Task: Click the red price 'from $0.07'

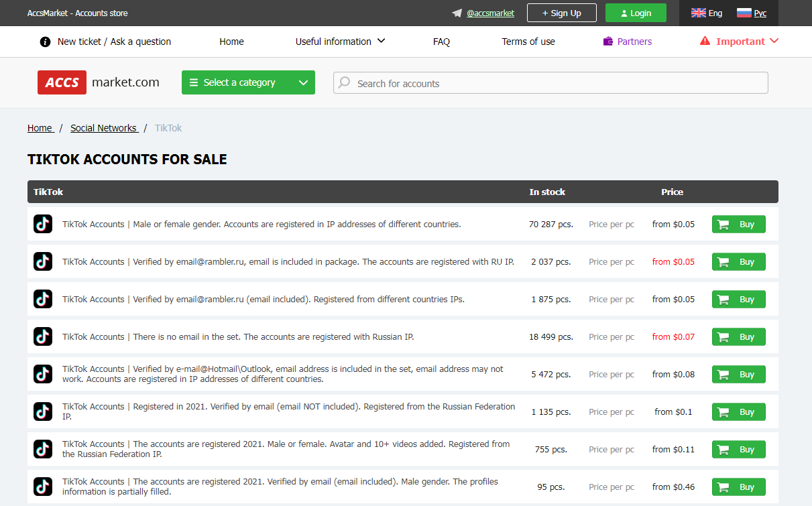Action: 673,336
